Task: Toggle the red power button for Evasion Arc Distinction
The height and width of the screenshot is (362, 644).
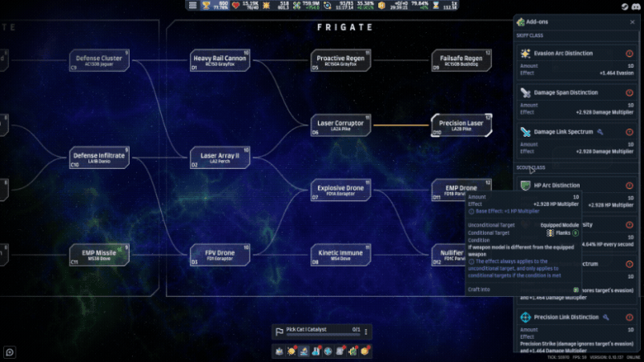Action: [629, 54]
